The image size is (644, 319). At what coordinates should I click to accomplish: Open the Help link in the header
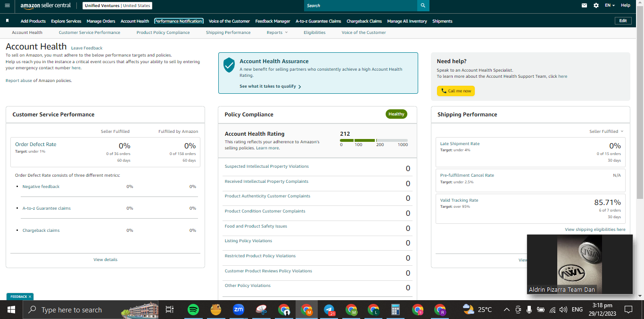coord(626,6)
